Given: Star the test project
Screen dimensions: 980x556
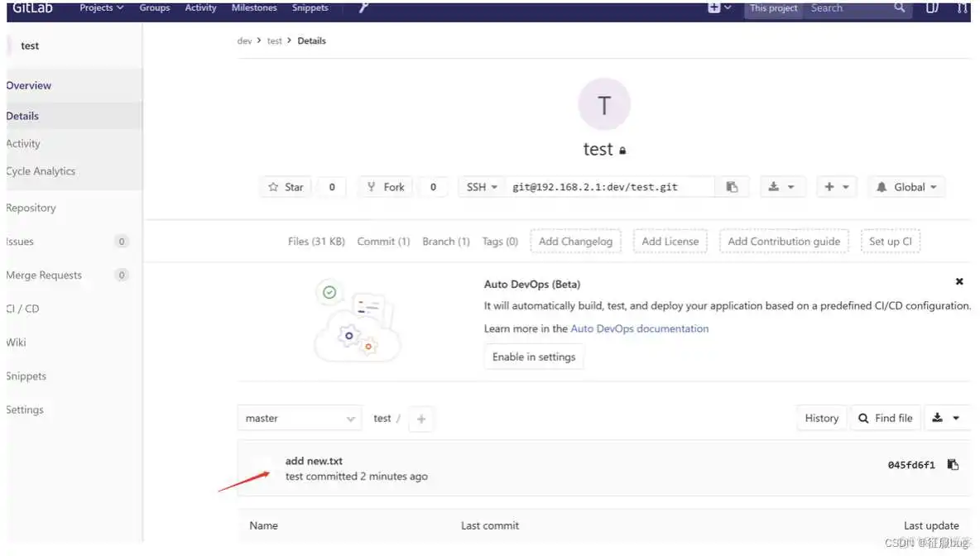Looking at the screenshot, I should coord(285,186).
